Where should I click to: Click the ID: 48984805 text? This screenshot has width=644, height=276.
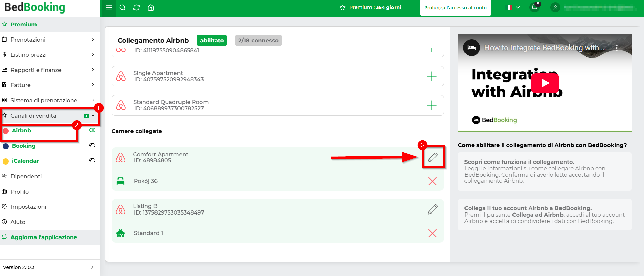coord(152,160)
